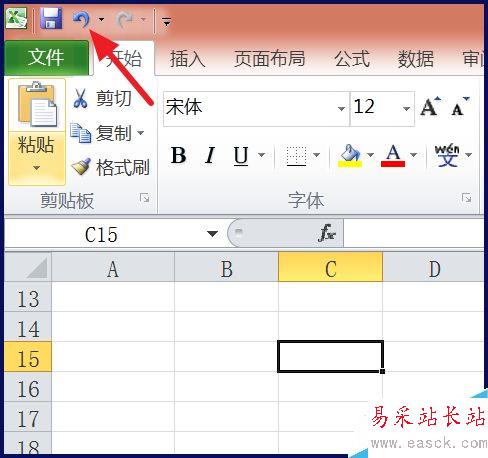Open the undo history dropdown arrow

(x=102, y=20)
